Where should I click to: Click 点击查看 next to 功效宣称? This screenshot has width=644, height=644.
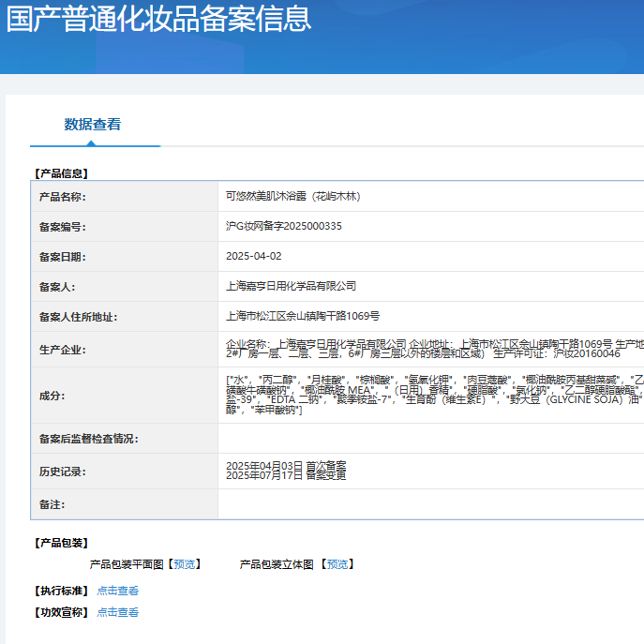[118, 612]
